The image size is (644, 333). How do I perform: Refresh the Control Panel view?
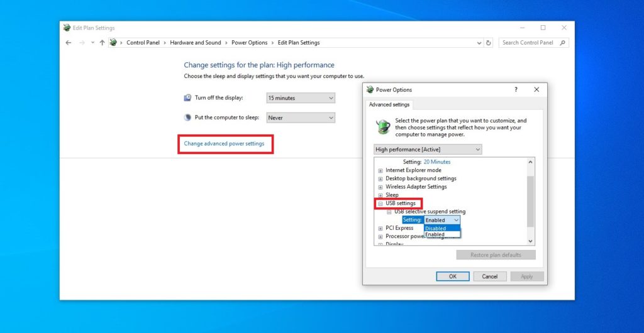pyautogui.click(x=488, y=43)
